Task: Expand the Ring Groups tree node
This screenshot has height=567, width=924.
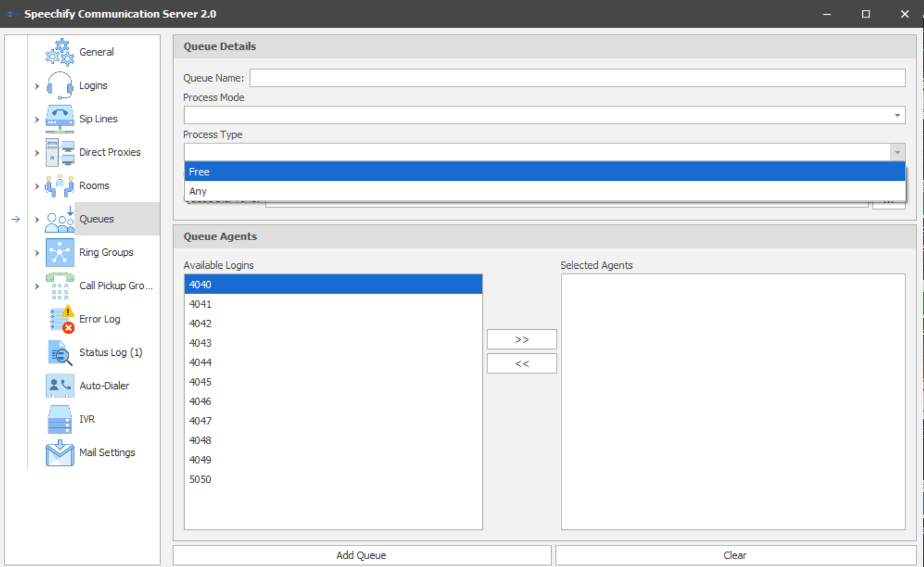Action: pyautogui.click(x=37, y=253)
